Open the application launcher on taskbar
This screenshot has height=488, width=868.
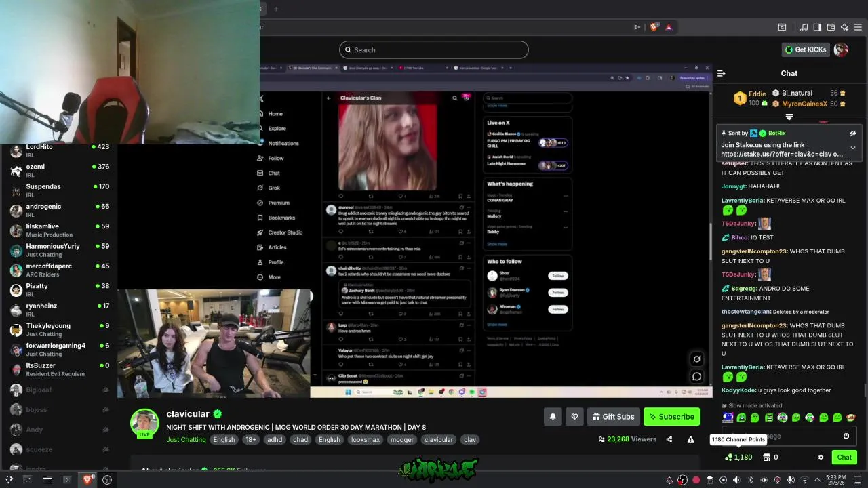(x=9, y=480)
